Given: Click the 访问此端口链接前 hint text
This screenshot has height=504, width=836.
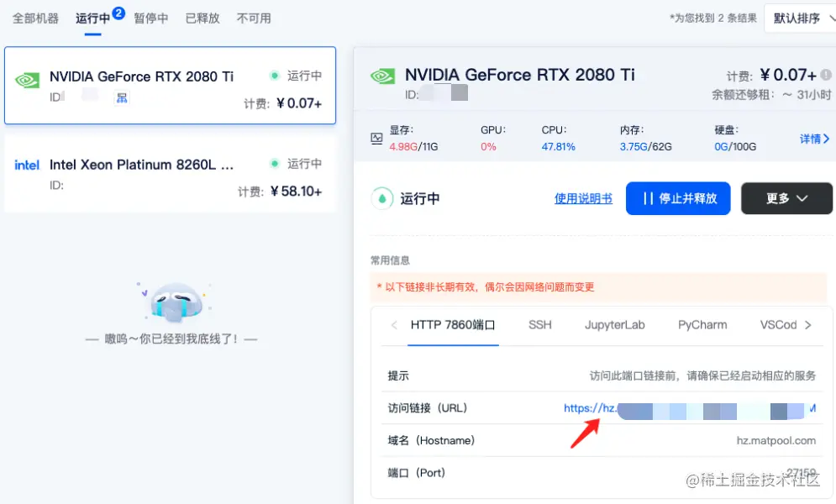Looking at the screenshot, I should pyautogui.click(x=702, y=375).
